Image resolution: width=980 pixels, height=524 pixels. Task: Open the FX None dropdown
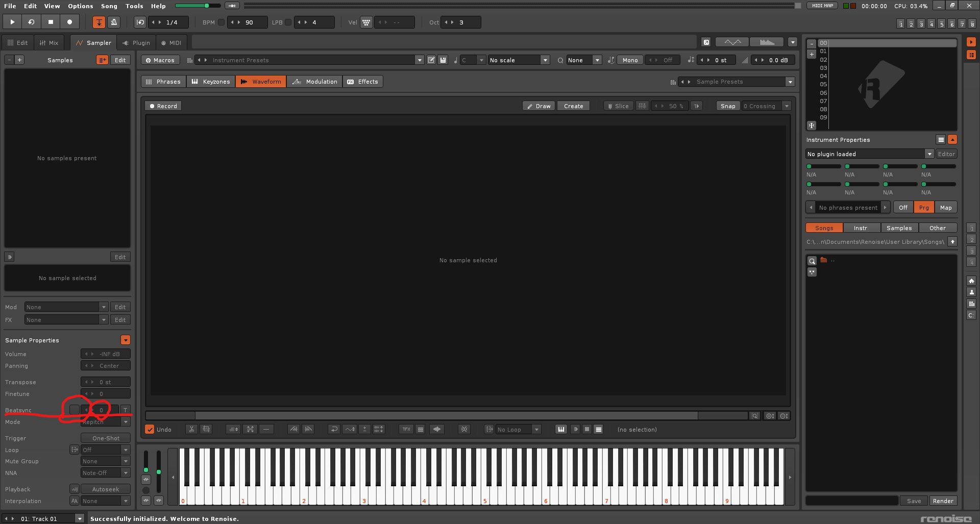tap(66, 320)
